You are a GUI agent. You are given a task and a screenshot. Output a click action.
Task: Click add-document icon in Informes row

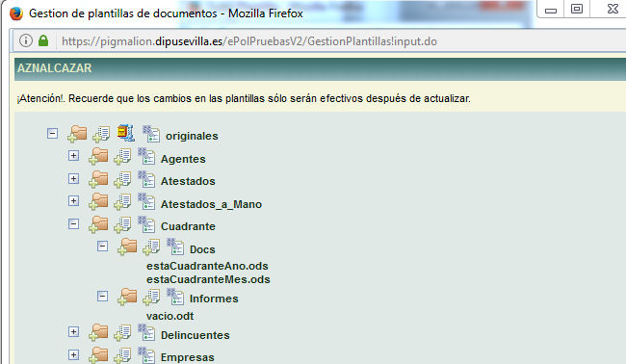pos(151,298)
